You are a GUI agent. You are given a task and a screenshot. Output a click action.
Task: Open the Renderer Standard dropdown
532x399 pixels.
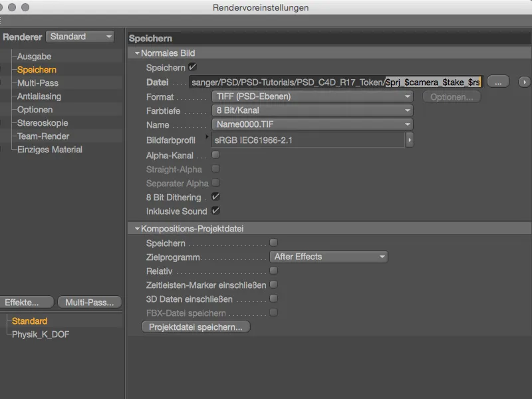pyautogui.click(x=80, y=37)
